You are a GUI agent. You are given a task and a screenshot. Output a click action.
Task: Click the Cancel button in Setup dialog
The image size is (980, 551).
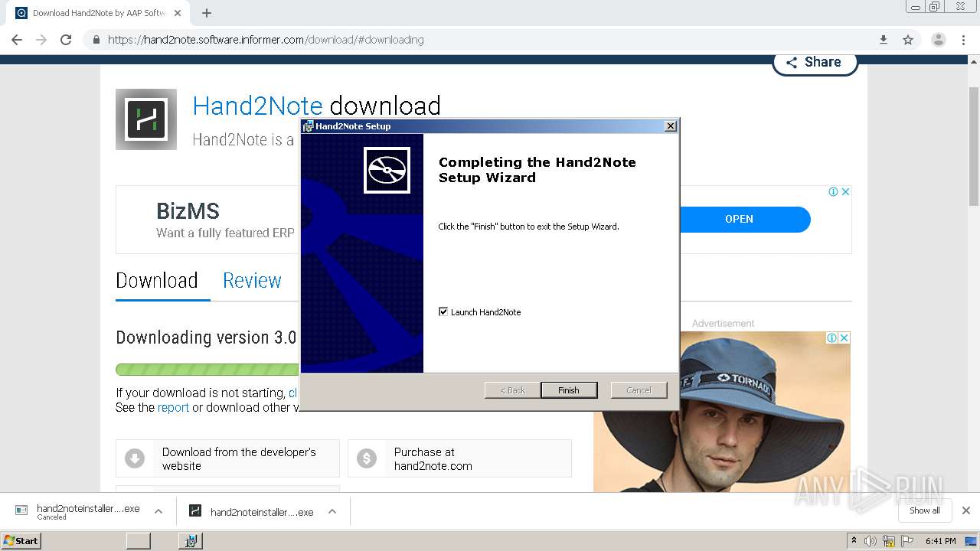point(639,390)
